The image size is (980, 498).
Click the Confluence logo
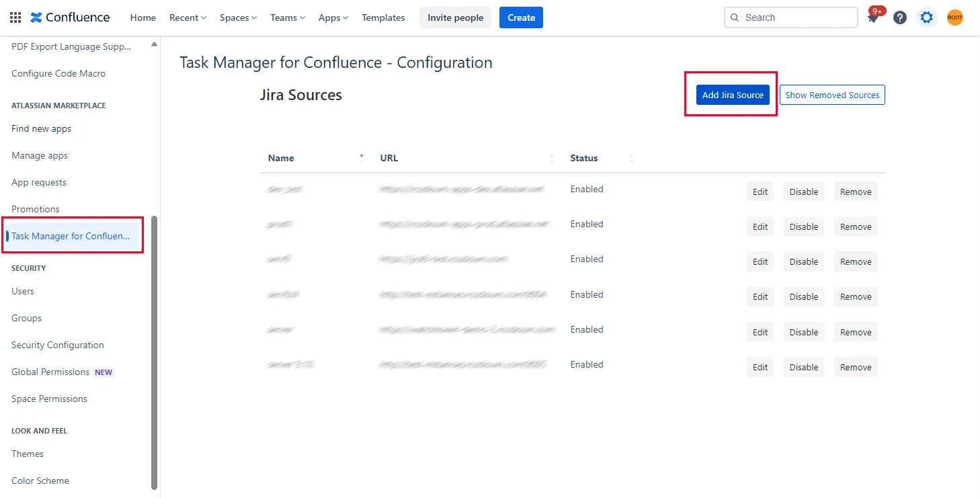click(x=70, y=17)
